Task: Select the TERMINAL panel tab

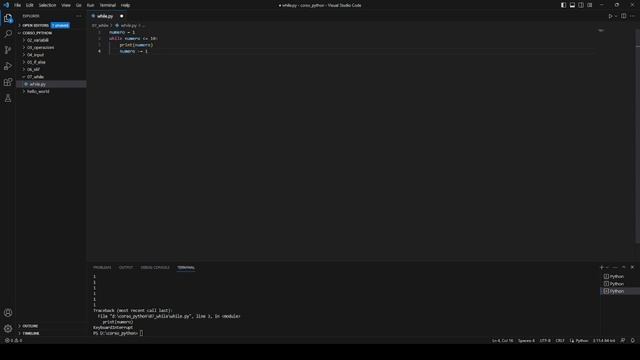Action: (186, 267)
